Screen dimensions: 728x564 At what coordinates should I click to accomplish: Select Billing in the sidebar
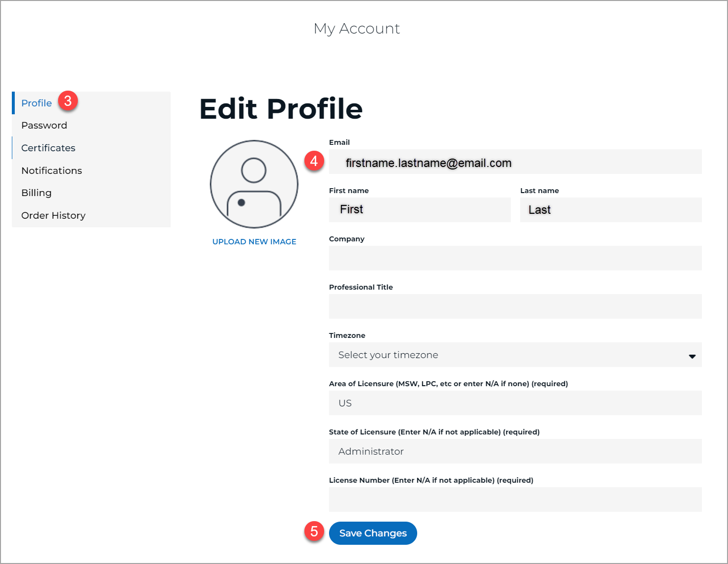pyautogui.click(x=36, y=193)
